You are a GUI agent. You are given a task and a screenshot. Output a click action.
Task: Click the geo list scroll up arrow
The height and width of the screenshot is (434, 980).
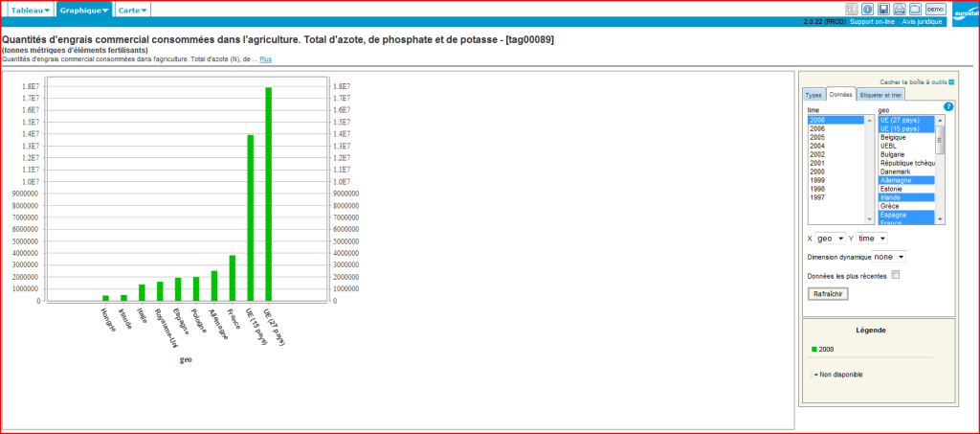click(x=940, y=120)
